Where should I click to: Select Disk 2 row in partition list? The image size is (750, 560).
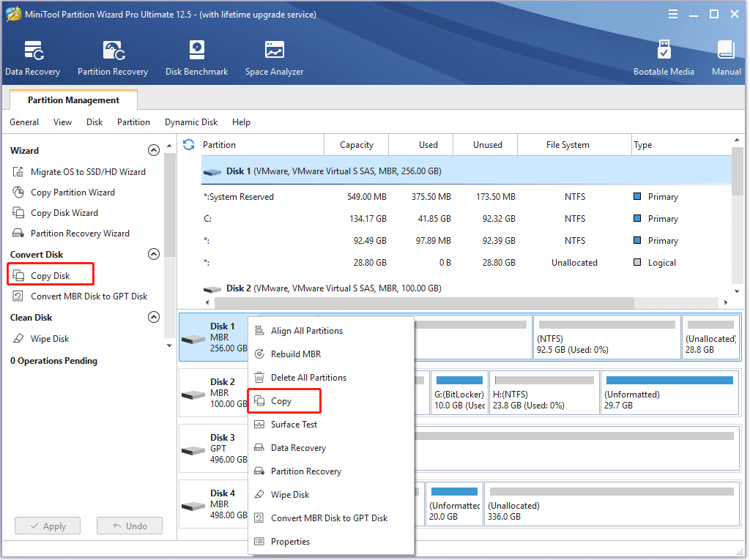[467, 288]
